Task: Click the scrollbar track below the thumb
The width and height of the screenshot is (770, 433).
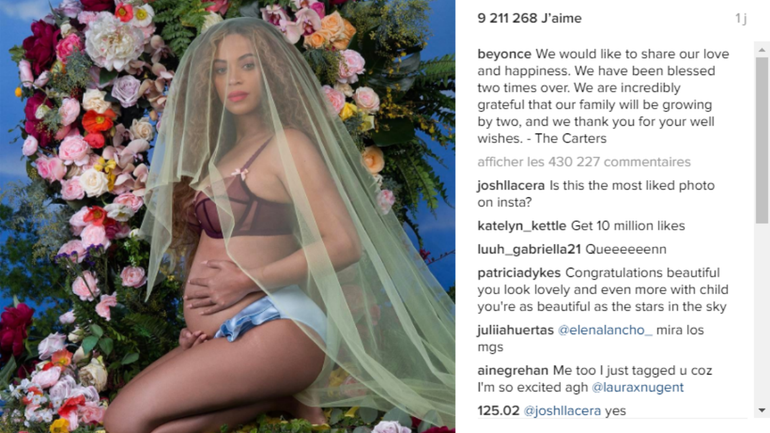Action: point(762,314)
